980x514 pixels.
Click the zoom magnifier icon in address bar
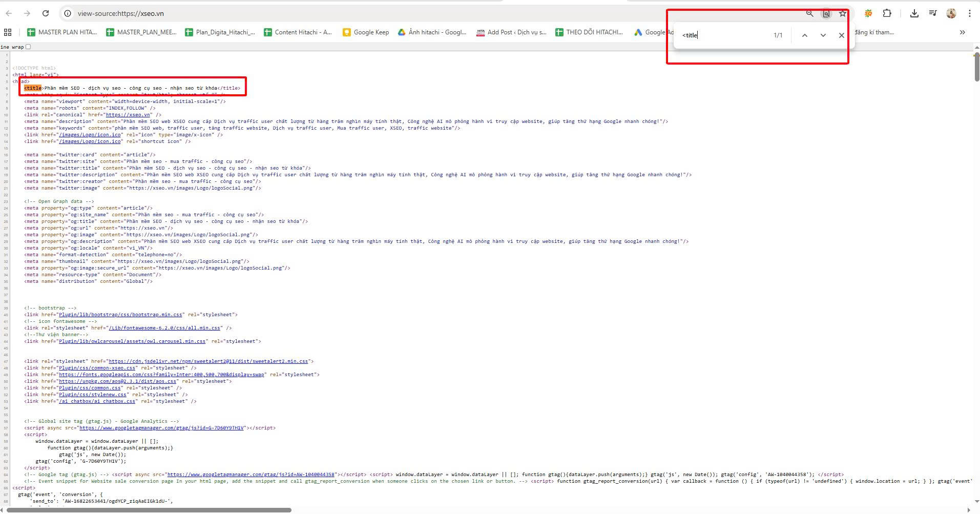[x=809, y=13]
